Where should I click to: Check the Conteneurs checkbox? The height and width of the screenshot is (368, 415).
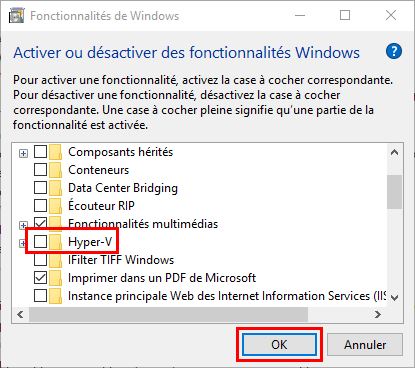(x=40, y=170)
